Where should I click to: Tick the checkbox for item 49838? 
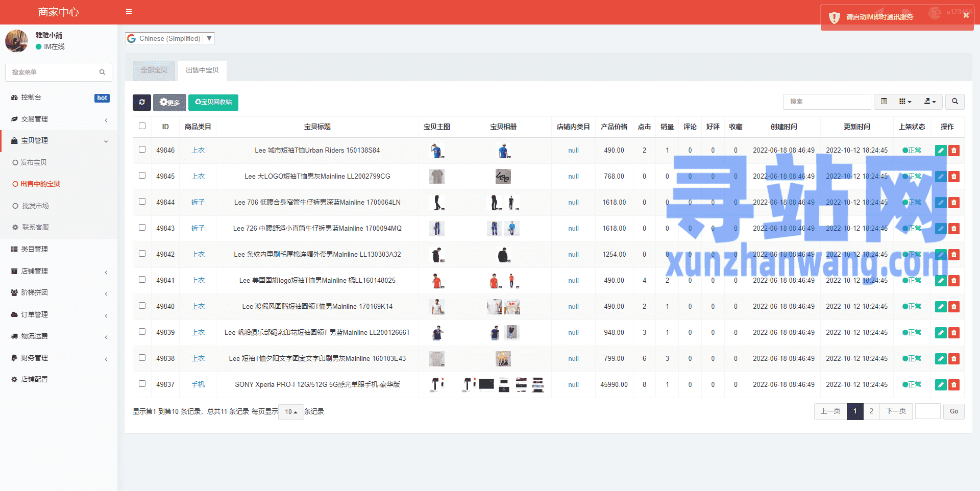point(142,358)
